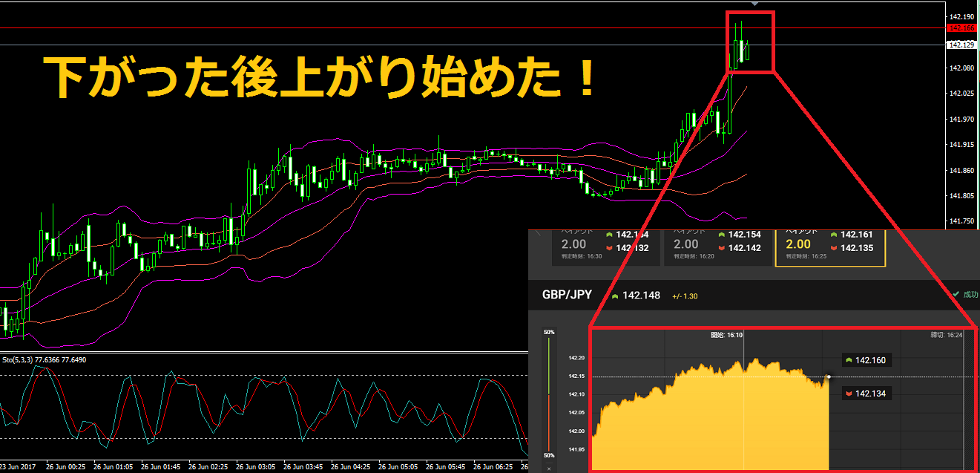Viewport: 980px width, 473px height.
Task: Click the green arrow next to GBP/JPY 142.148
Action: click(614, 296)
